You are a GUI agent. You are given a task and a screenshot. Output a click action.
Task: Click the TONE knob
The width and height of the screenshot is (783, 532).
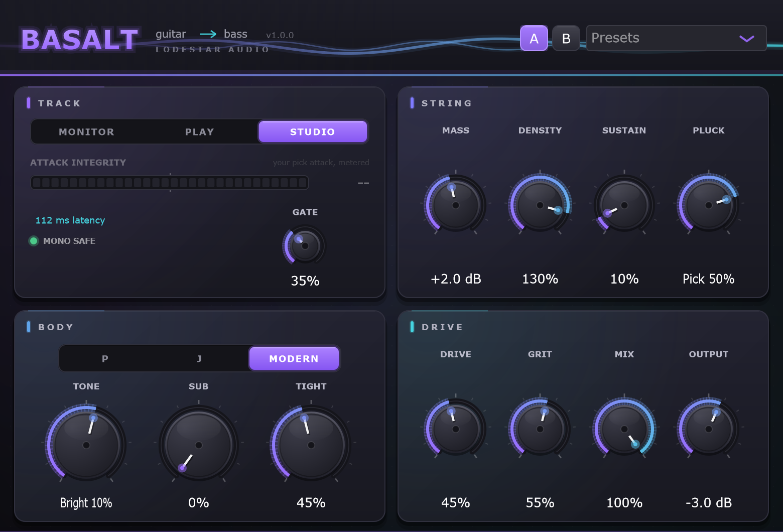tap(86, 445)
